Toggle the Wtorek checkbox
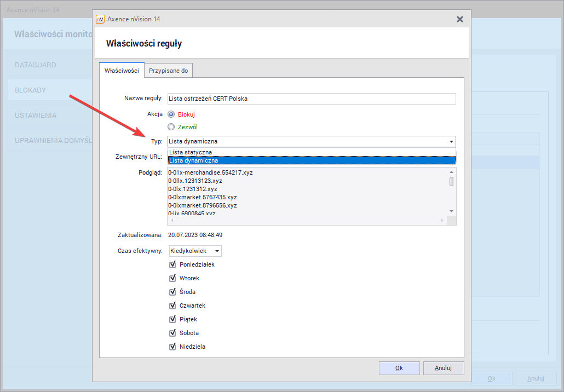This screenshot has height=392, width=564. [x=173, y=278]
